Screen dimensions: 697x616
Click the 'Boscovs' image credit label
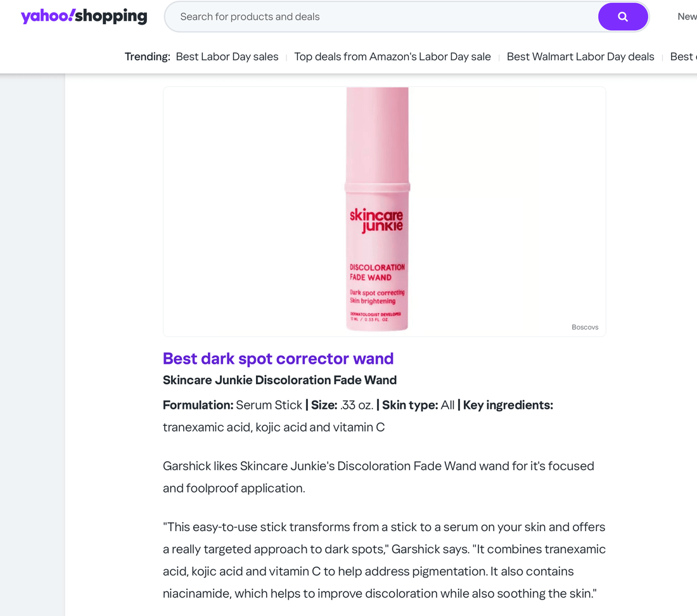click(585, 327)
